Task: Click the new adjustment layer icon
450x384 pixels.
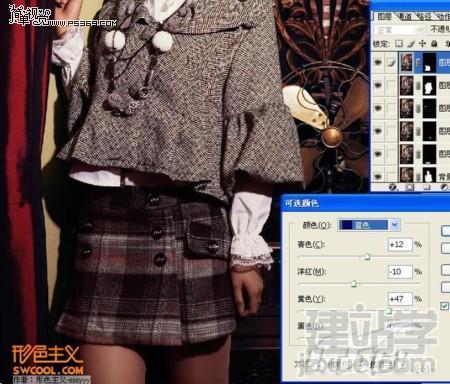Action: pos(444,188)
